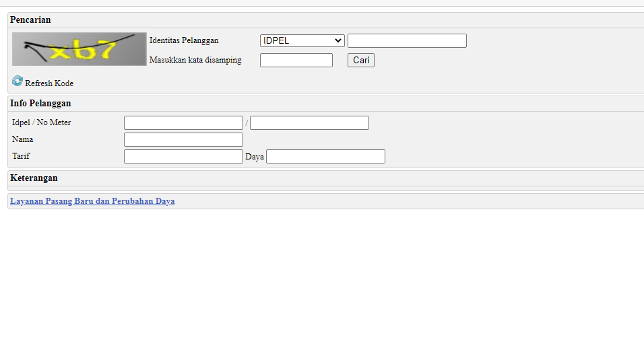Click the Cari search button
Image resolution: width=644 pixels, height=362 pixels.
[x=361, y=61]
